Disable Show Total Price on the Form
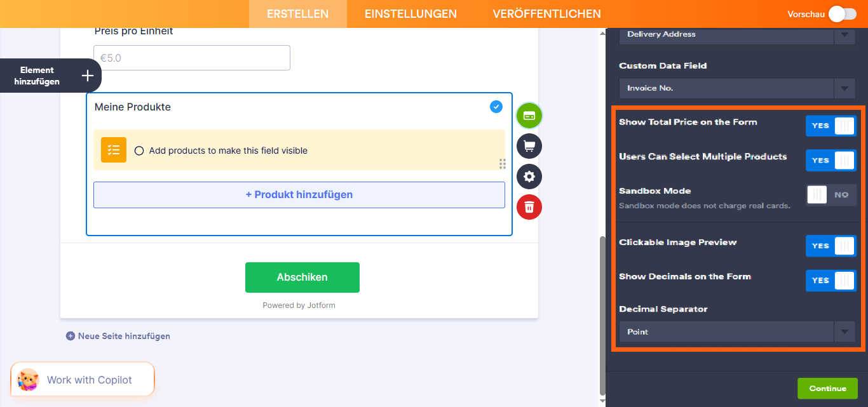 831,125
